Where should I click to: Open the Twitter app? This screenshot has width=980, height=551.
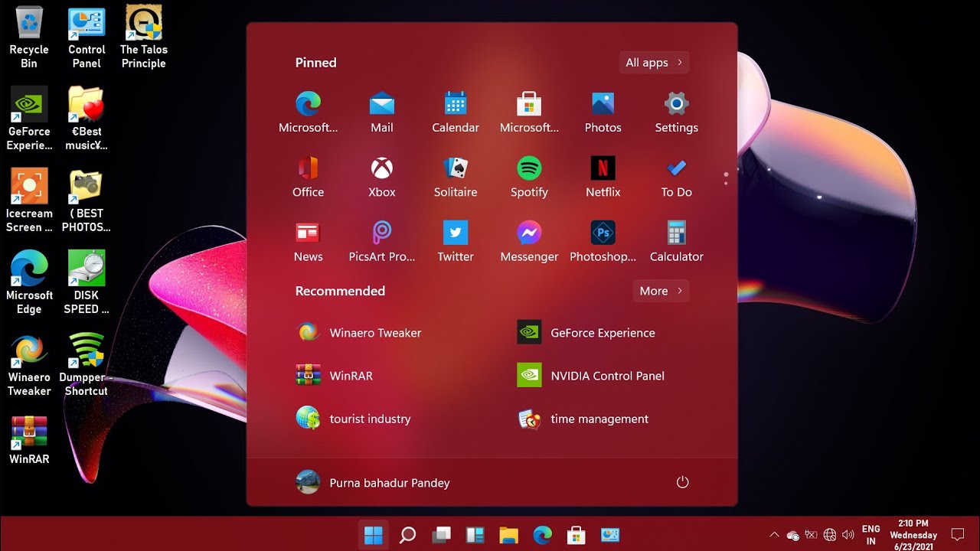pos(456,241)
